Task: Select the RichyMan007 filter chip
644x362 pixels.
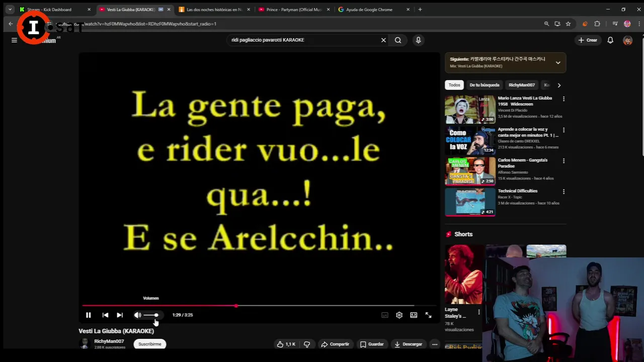Action: pyautogui.click(x=522, y=85)
